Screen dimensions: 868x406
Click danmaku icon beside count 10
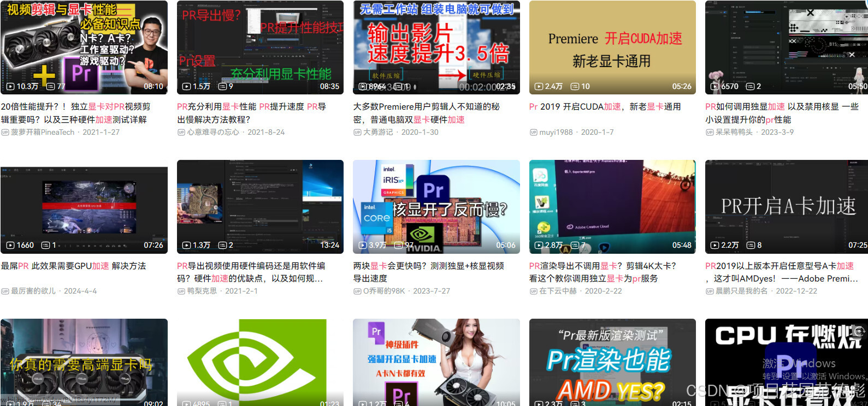coord(575,86)
